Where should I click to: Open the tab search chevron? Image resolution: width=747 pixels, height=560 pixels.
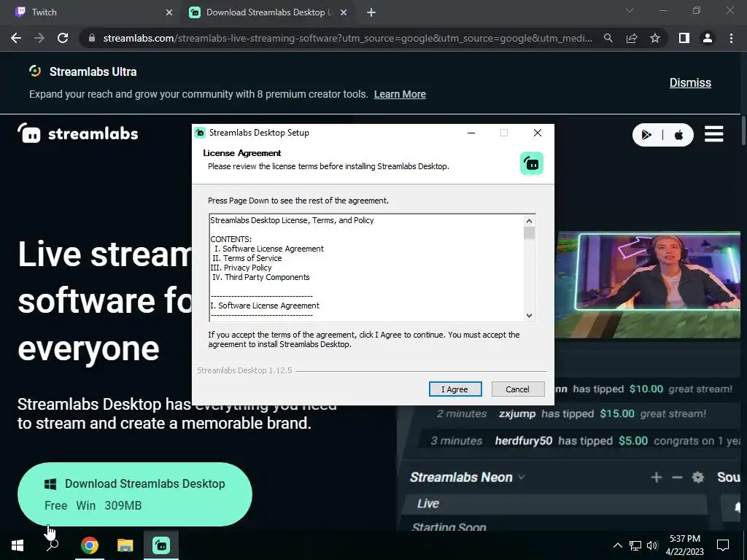tap(630, 10)
